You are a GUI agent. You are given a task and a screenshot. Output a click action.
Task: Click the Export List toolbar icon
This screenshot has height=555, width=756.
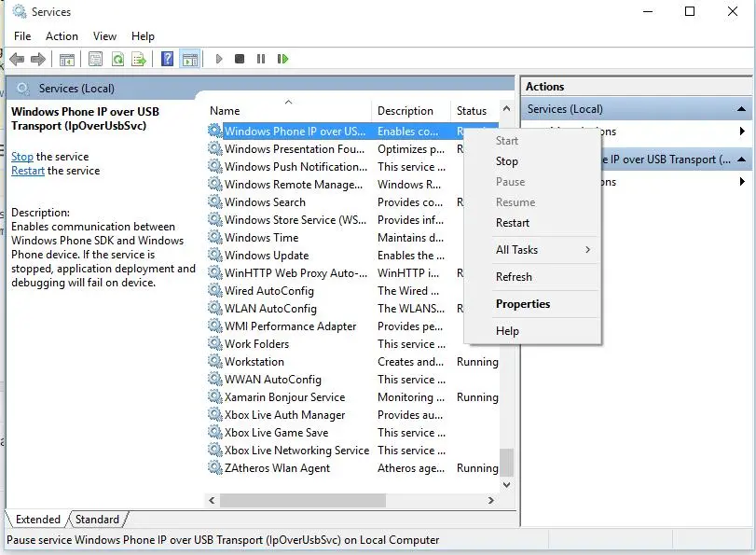point(139,60)
